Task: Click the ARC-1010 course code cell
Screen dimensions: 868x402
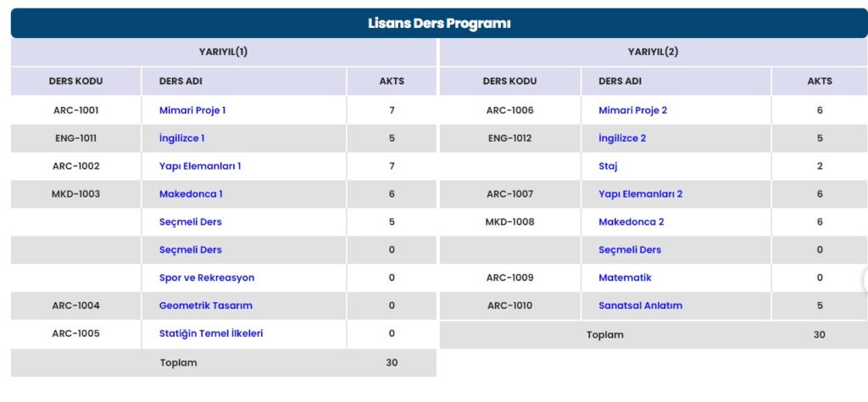Action: pyautogui.click(x=509, y=305)
